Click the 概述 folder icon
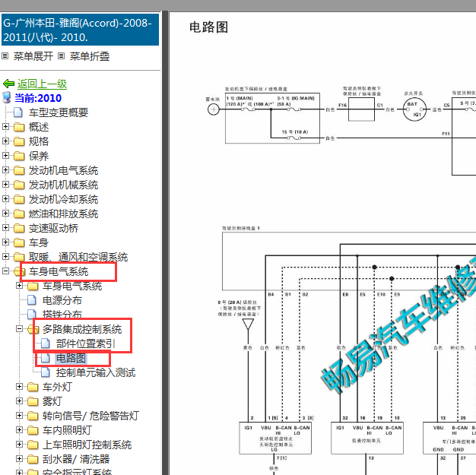This screenshot has width=476, height=475. pyautogui.click(x=19, y=127)
